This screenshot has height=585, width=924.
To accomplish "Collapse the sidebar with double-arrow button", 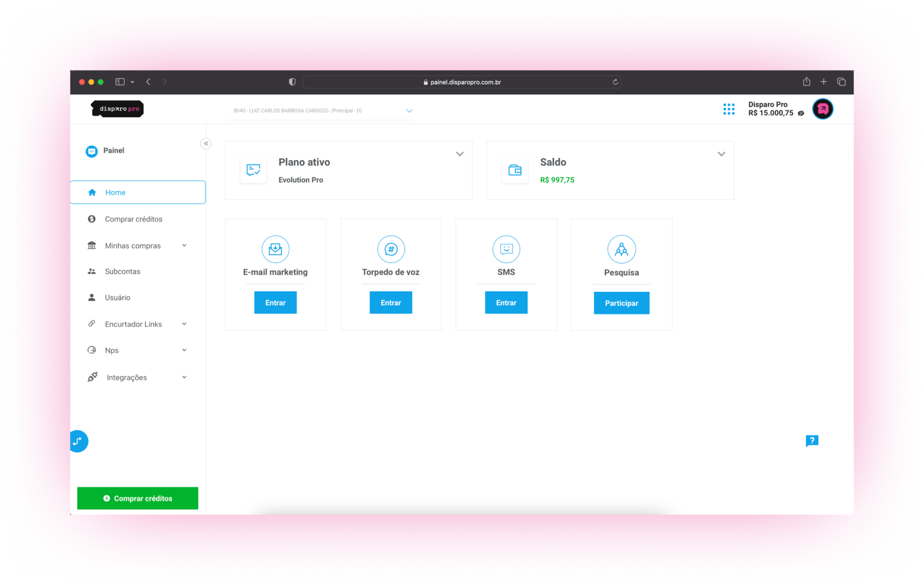I will (206, 143).
